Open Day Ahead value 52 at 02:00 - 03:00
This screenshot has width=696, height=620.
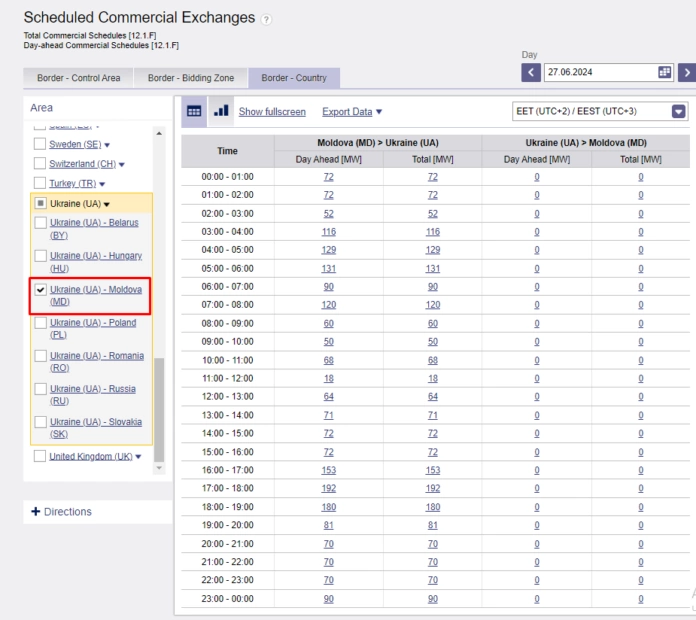click(328, 213)
